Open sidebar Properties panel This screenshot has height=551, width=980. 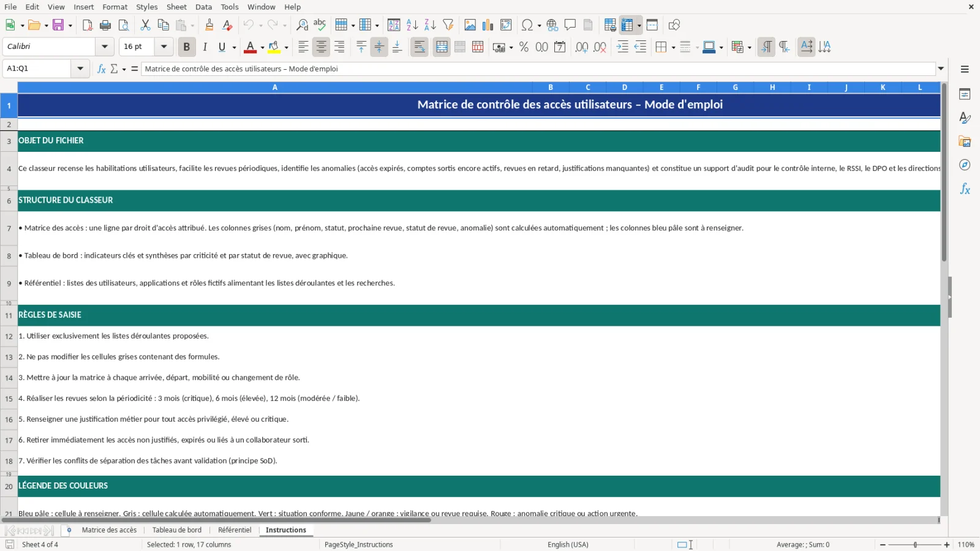(965, 94)
